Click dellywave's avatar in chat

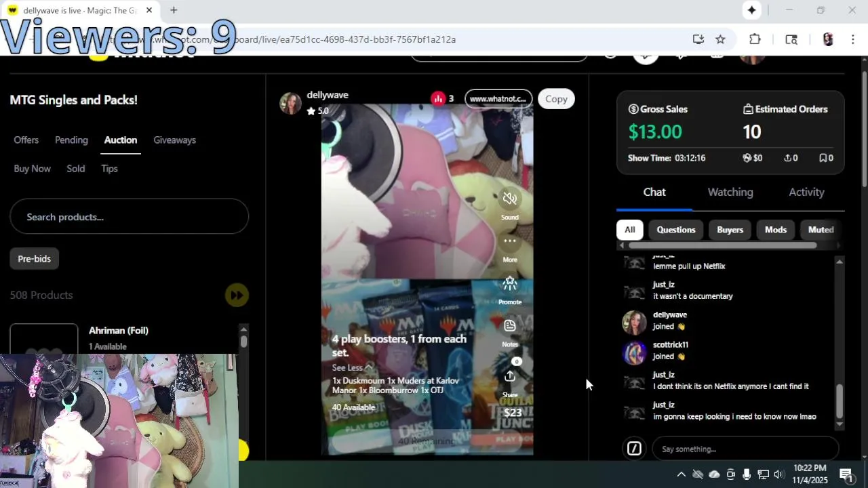click(634, 323)
